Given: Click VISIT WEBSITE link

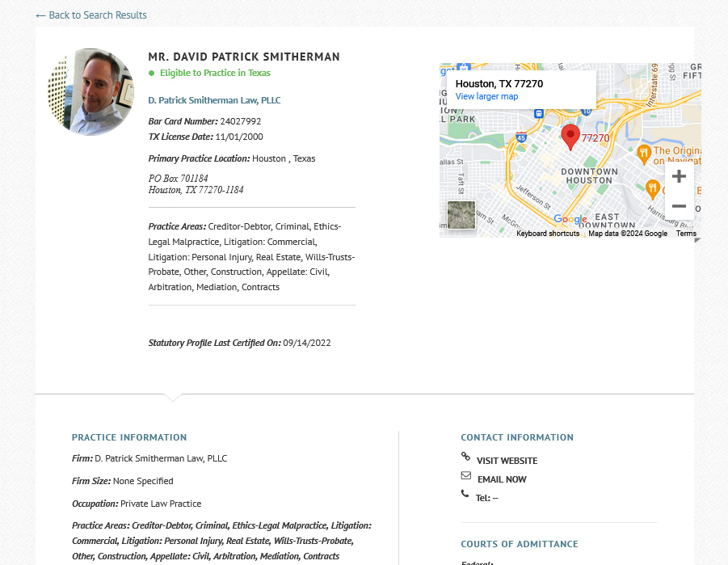Looking at the screenshot, I should coord(507,461).
